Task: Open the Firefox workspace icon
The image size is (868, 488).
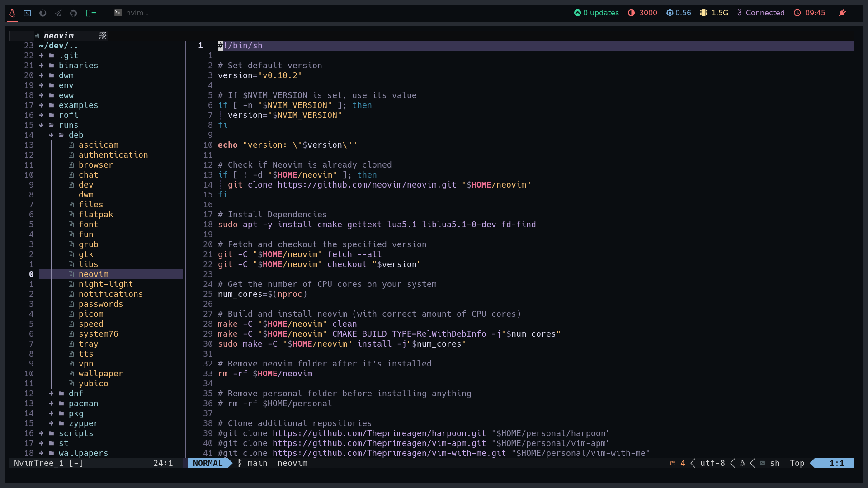Action: (43, 13)
